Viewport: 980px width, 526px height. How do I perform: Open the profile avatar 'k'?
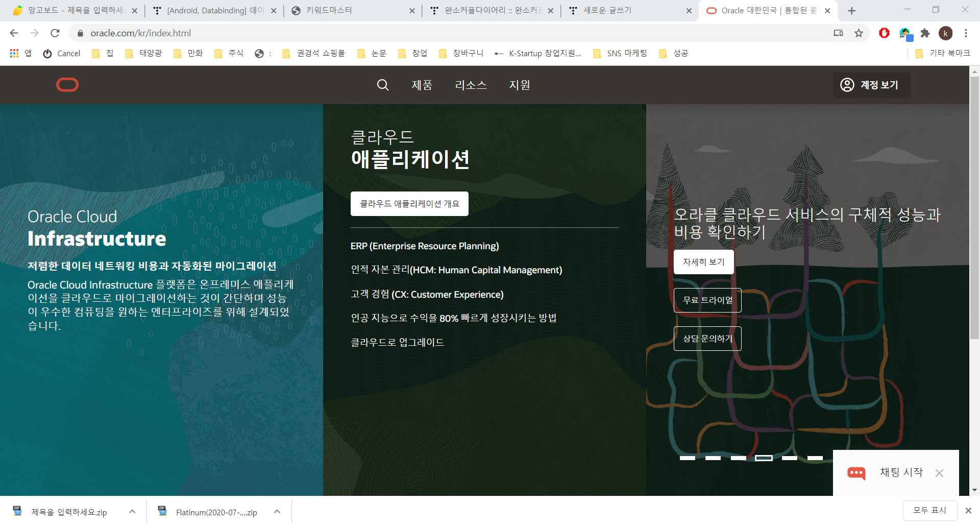(945, 33)
